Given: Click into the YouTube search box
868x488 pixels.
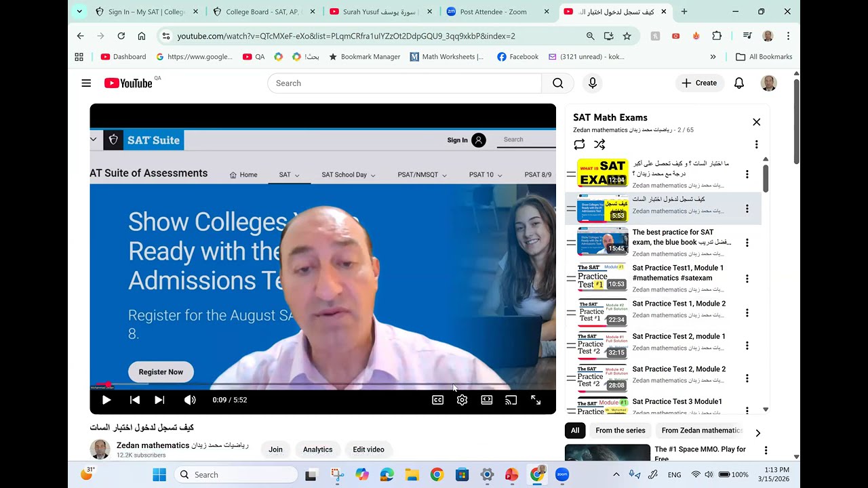Looking at the screenshot, I should click(x=405, y=83).
